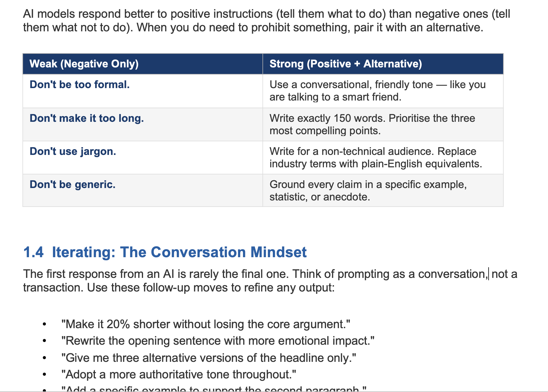Click the 'Write exactly 150 words' cell

coord(383,124)
